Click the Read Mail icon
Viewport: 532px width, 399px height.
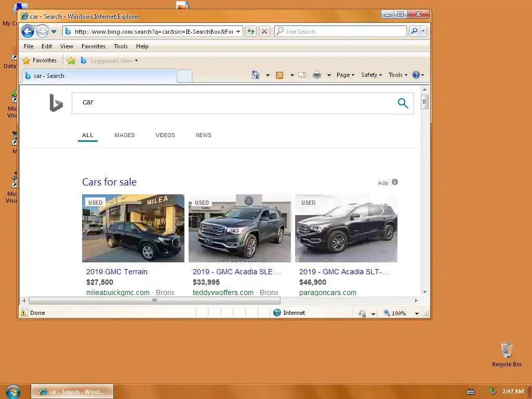pyautogui.click(x=302, y=75)
